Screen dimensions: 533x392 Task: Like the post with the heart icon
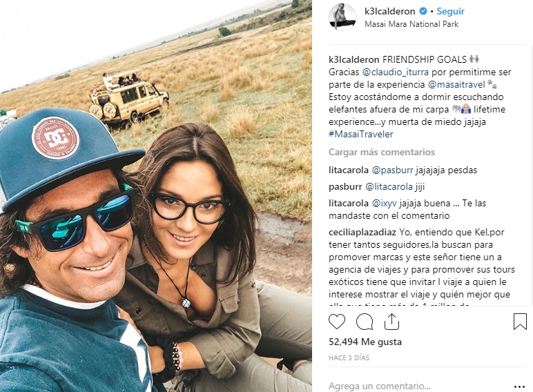click(337, 322)
